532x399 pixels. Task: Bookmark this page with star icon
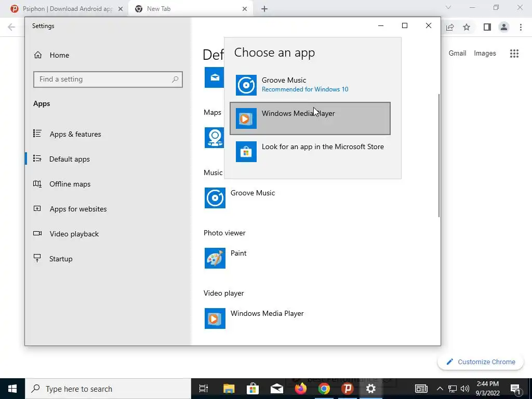click(467, 28)
